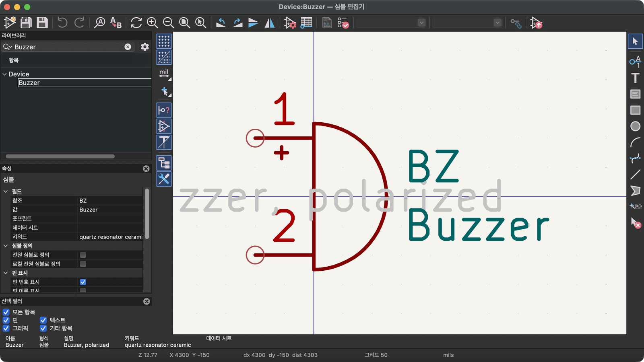
Task: Open the second toolbar dropdown
Action: tap(467, 23)
